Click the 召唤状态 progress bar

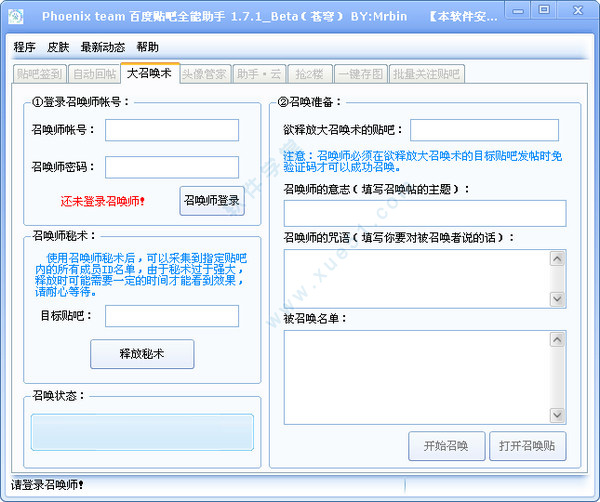142,432
